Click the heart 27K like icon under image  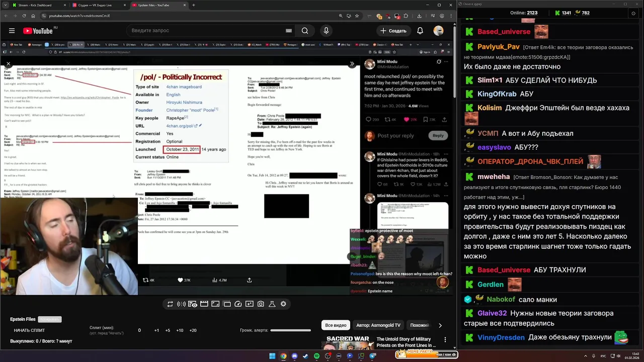(184, 280)
